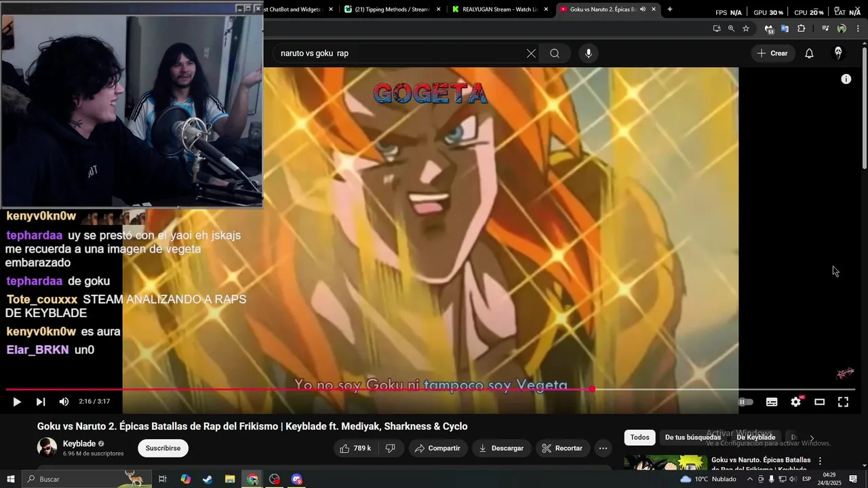
Task: Expand more filter chips with arrow
Action: 812,438
